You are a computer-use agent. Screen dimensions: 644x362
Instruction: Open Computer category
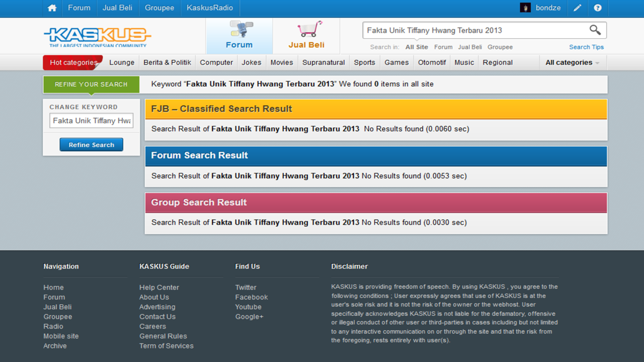click(216, 63)
